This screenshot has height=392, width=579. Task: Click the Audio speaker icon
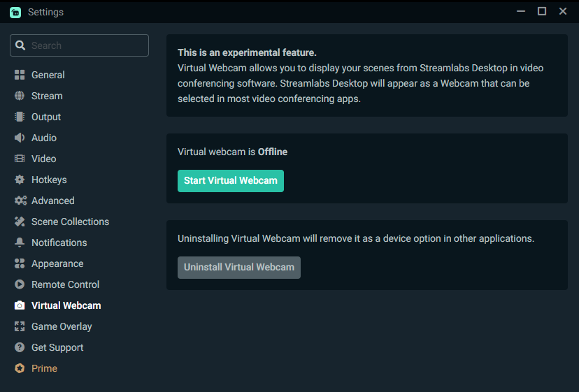[x=20, y=138]
